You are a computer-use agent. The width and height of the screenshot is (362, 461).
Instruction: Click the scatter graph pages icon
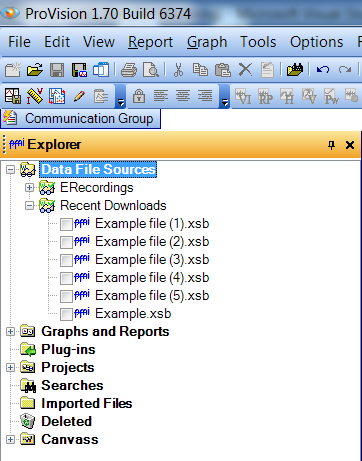[x=57, y=96]
